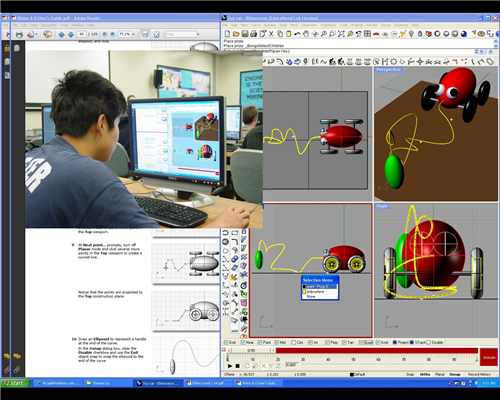Open the collaboration tool dropdown arrow in Reader
The image size is (500, 400).
point(36,34)
